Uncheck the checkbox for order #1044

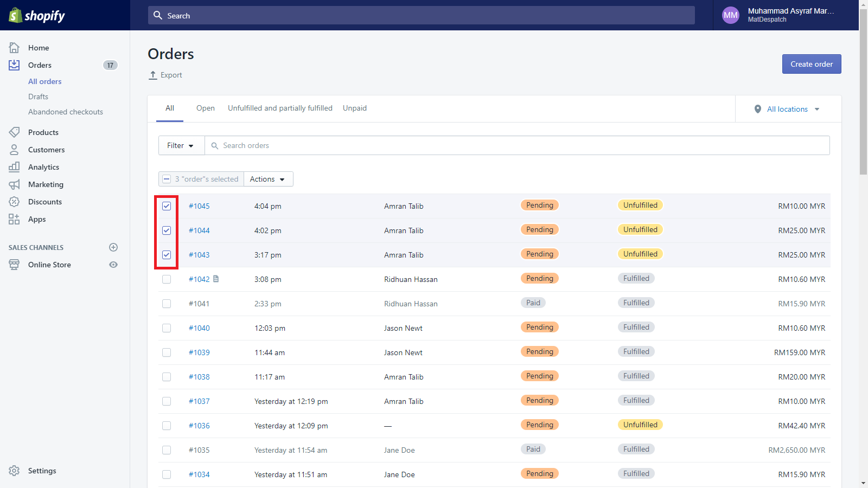click(167, 230)
